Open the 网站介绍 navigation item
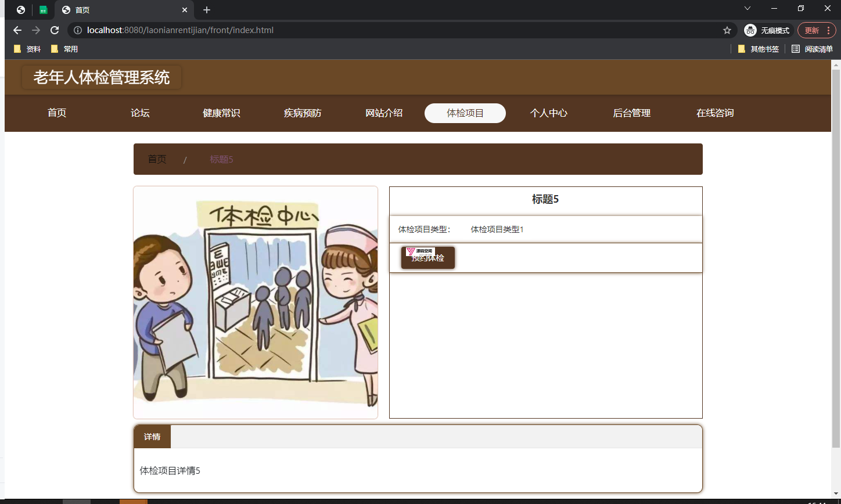The height and width of the screenshot is (504, 841). click(x=384, y=113)
